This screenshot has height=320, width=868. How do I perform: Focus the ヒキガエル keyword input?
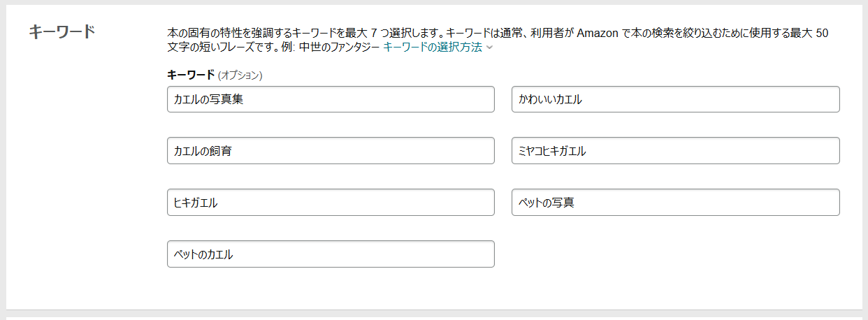pos(331,203)
